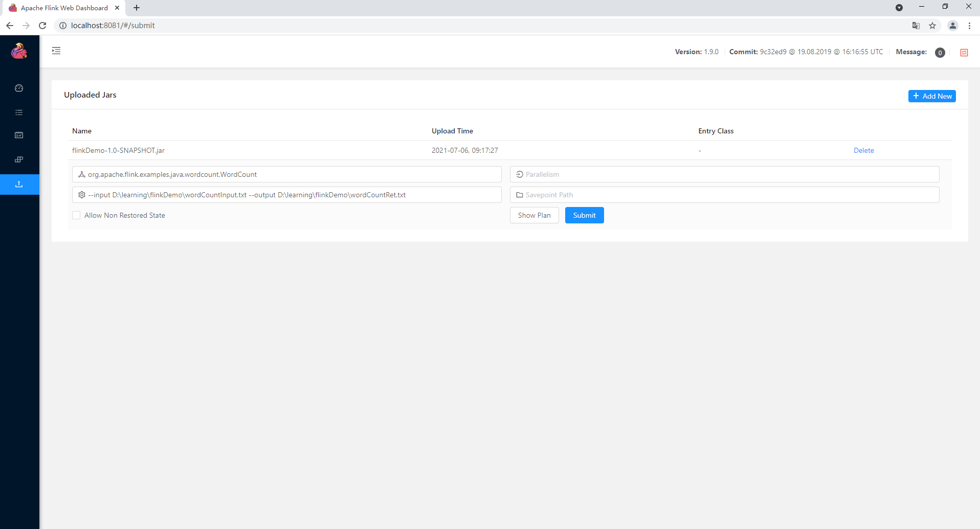Click the Add New jar button
The height and width of the screenshot is (529, 980).
coord(932,96)
